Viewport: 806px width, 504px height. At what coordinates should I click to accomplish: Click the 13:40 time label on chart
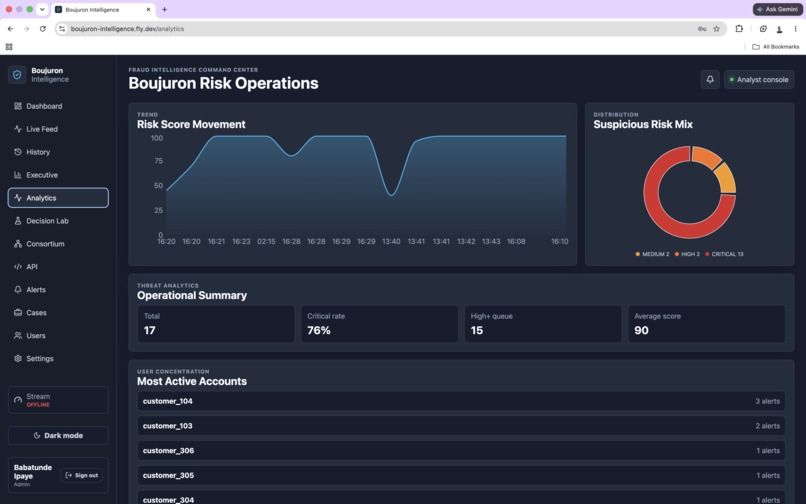[x=391, y=241]
